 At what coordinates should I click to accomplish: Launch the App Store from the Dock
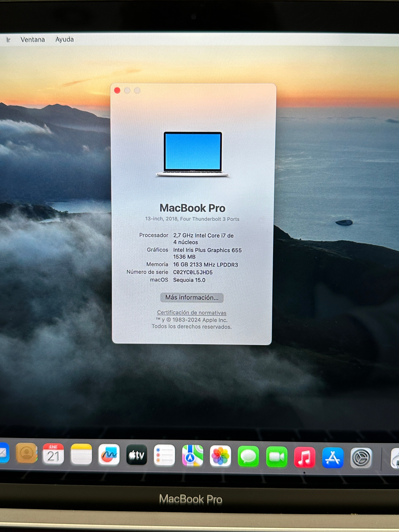[x=333, y=457]
